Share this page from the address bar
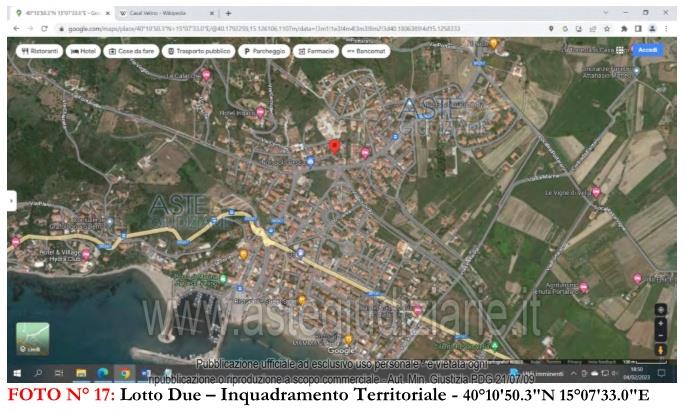Screen dimensions: 686x413 (593, 29)
